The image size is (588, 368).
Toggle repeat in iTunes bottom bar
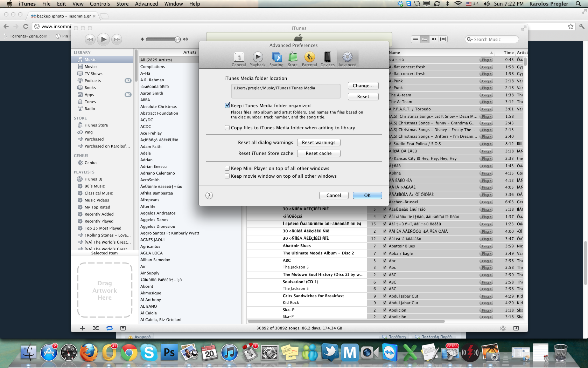110,328
